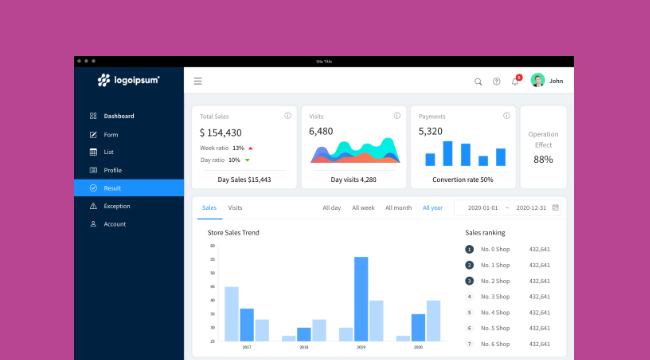Image resolution: width=650 pixels, height=360 pixels.
Task: Click the List table icon in sidebar
Action: 93,152
